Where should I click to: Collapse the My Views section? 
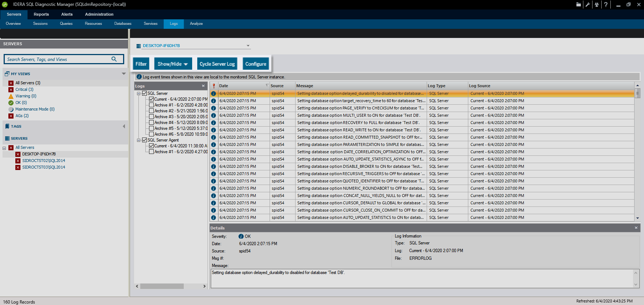[123, 74]
